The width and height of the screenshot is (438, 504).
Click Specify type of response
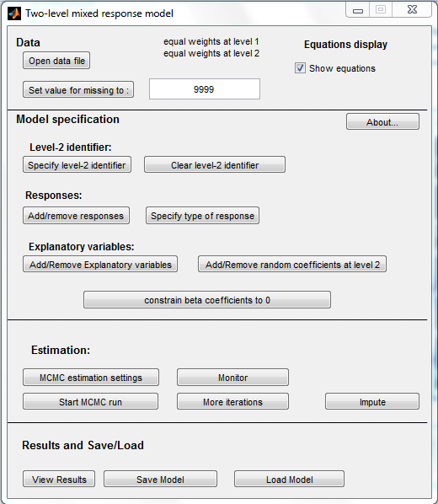(202, 216)
